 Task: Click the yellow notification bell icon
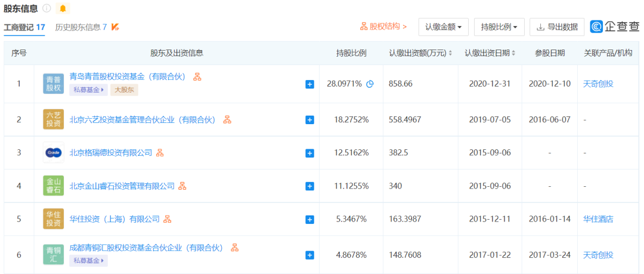point(63,8)
